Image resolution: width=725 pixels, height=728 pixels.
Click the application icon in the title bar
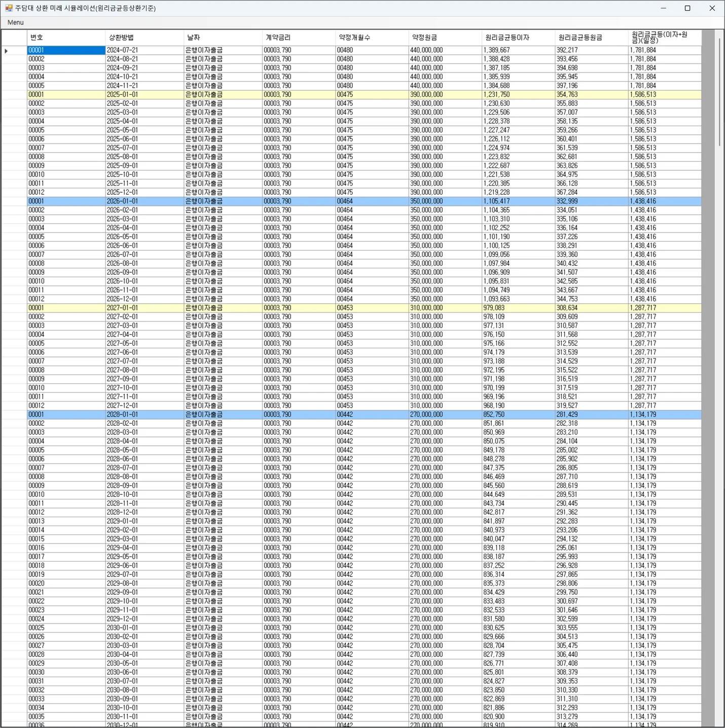point(9,8)
